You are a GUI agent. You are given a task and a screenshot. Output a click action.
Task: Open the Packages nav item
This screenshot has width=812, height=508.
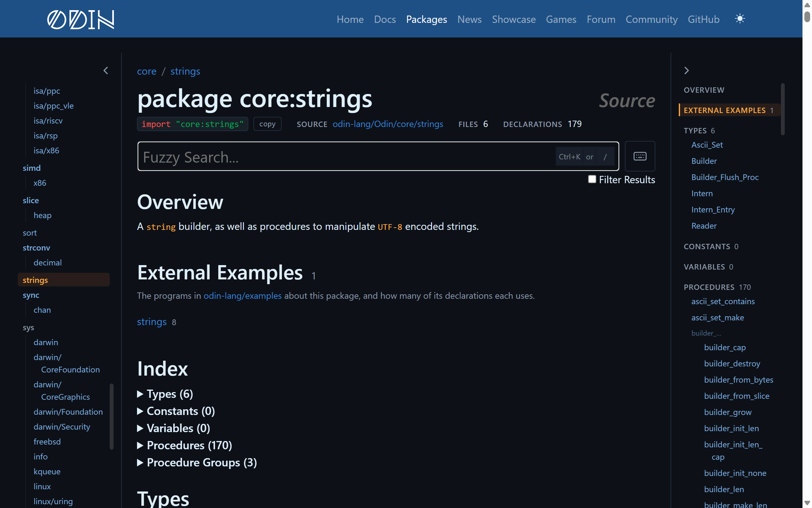pos(427,19)
